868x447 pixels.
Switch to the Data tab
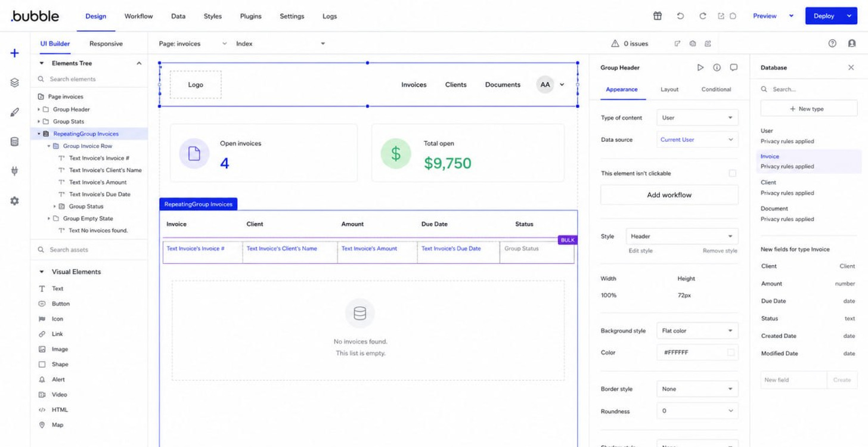point(178,16)
